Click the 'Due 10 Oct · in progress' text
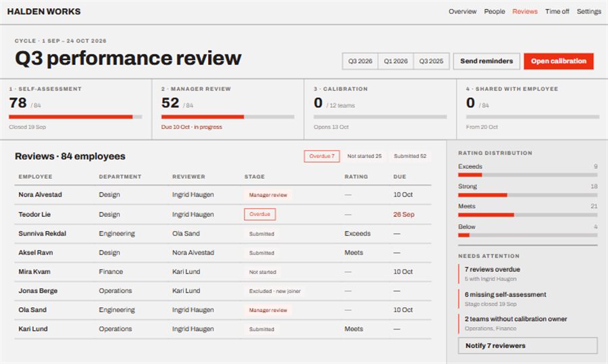 coord(192,127)
